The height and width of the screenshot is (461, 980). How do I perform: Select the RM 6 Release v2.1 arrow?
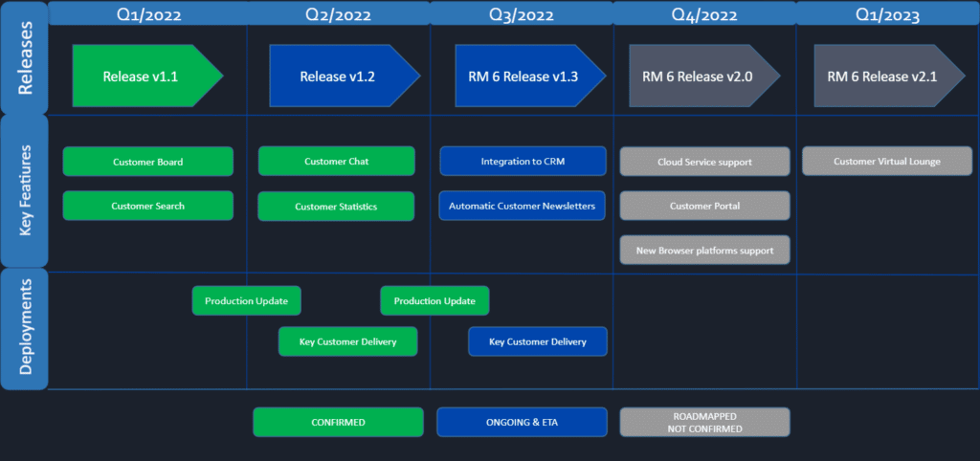pos(889,76)
